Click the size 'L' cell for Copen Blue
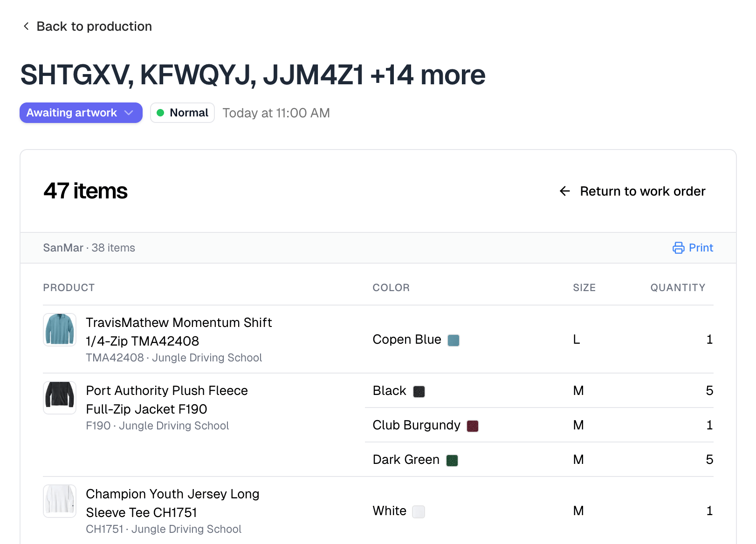The image size is (756, 544). click(x=577, y=340)
